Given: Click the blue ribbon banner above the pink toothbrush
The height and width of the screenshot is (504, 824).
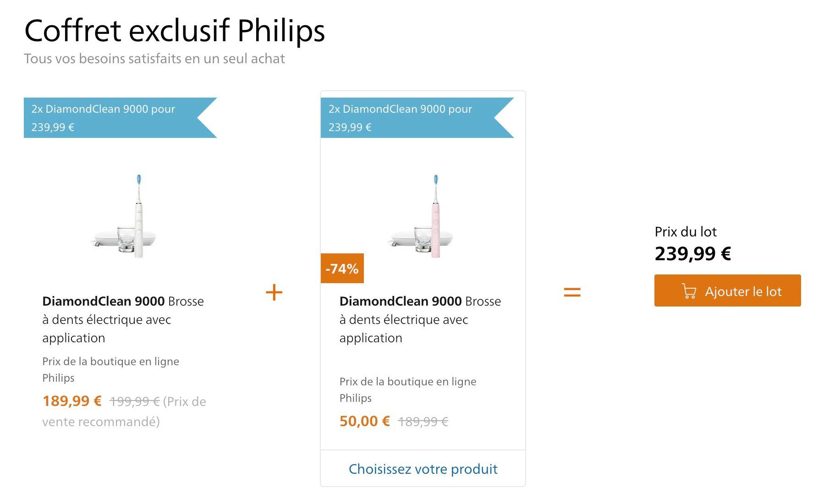Looking at the screenshot, I should point(417,118).
